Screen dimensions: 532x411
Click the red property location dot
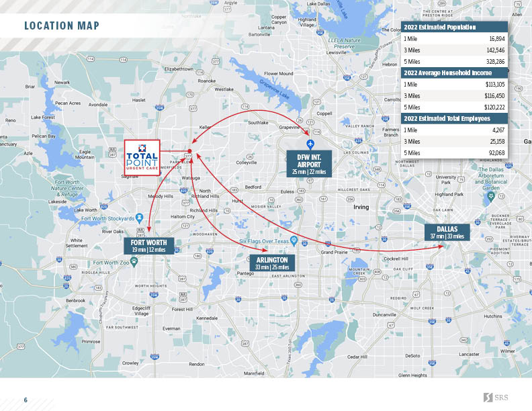pyautogui.click(x=189, y=151)
